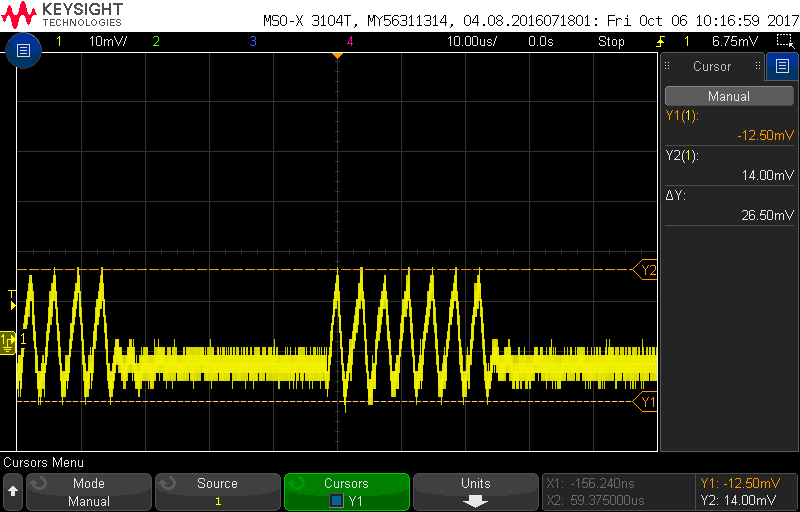Select the rising edge trigger icon

[660, 41]
